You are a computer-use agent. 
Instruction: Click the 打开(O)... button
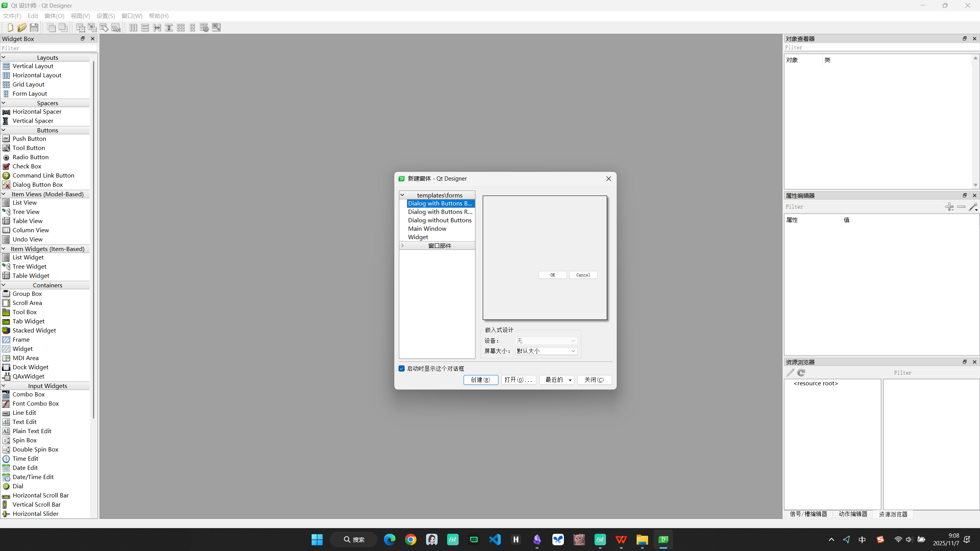[518, 380]
